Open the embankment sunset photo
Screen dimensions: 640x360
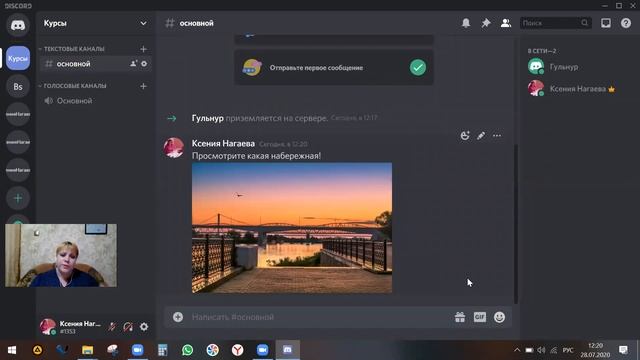click(x=292, y=228)
